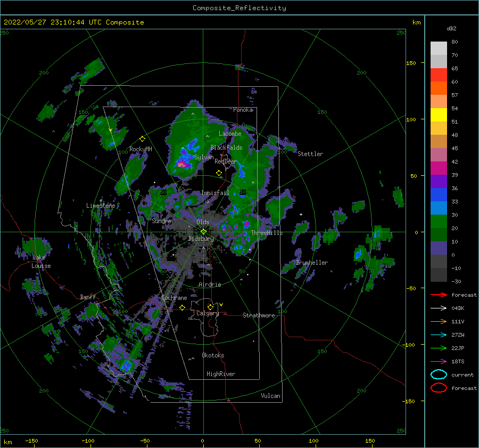Pick the orange 60 dBZ color swatch
The image size is (479, 448).
(439, 88)
